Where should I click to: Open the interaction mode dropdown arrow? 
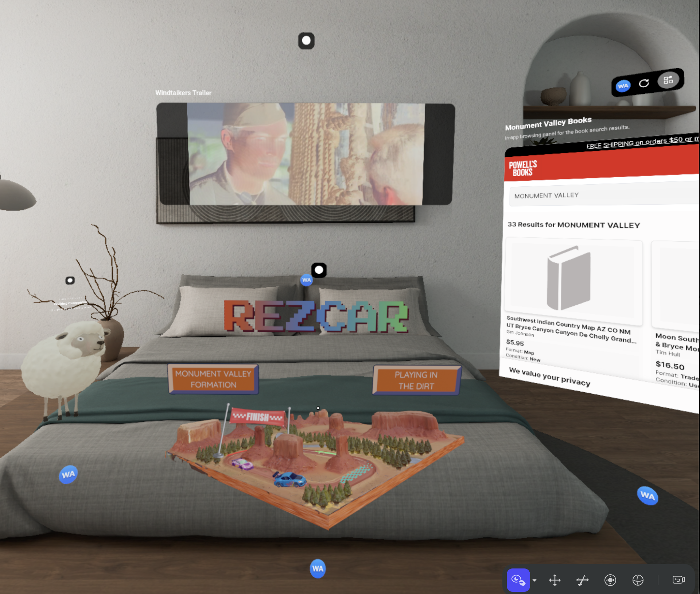pos(534,580)
